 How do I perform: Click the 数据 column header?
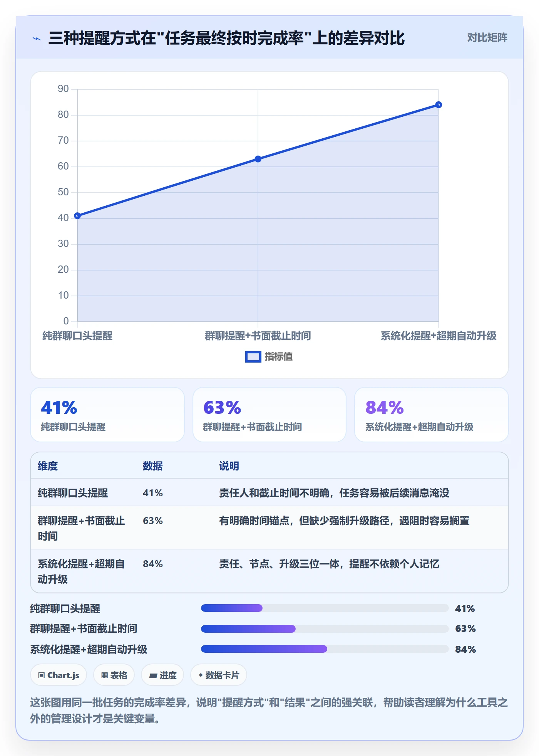tap(153, 466)
